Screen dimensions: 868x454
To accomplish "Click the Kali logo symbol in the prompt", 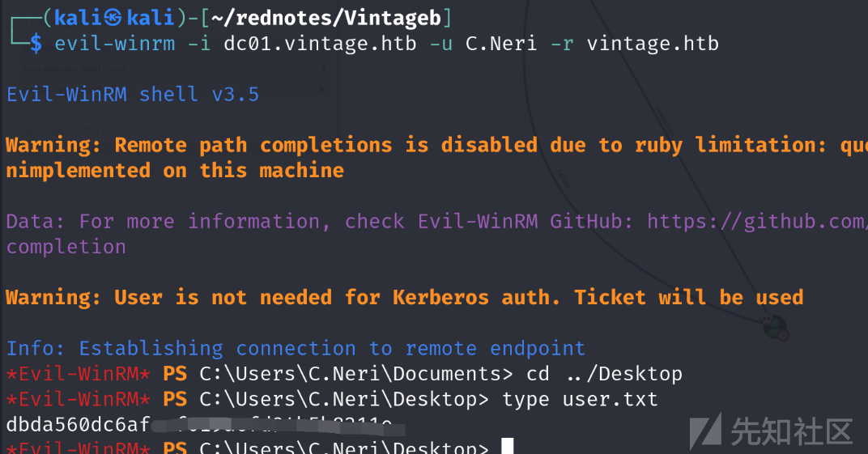I will [113, 19].
